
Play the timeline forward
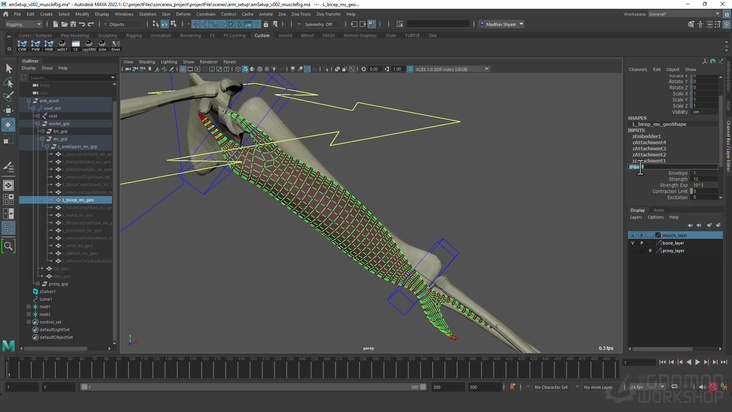(x=697, y=362)
